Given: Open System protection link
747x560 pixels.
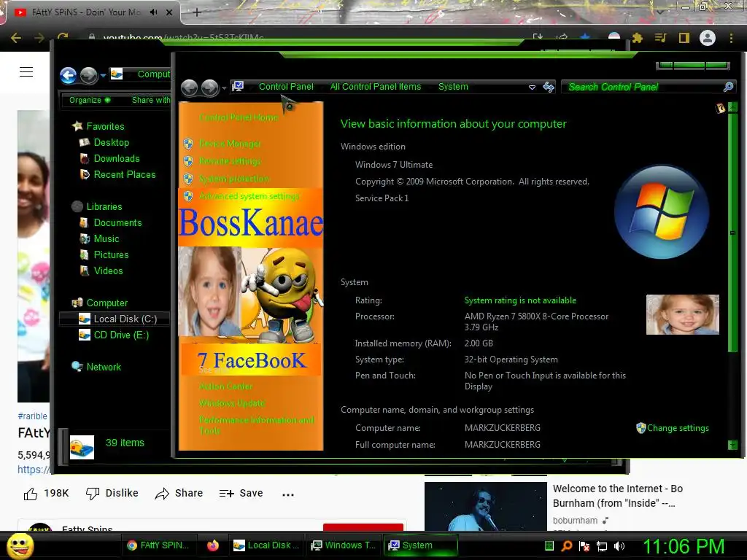Looking at the screenshot, I should click(x=234, y=179).
